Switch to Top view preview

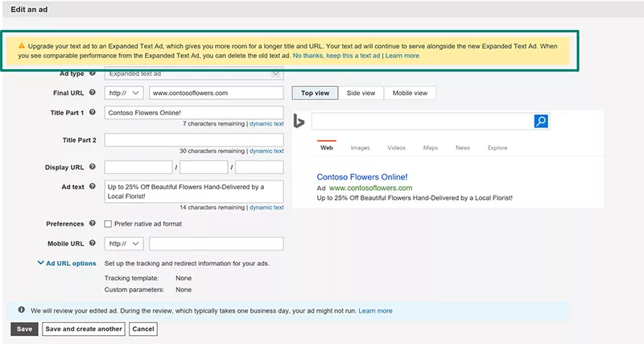pos(315,93)
